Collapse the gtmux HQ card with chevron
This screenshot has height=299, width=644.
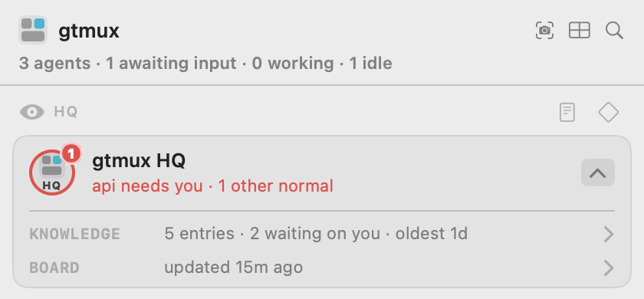pyautogui.click(x=597, y=172)
